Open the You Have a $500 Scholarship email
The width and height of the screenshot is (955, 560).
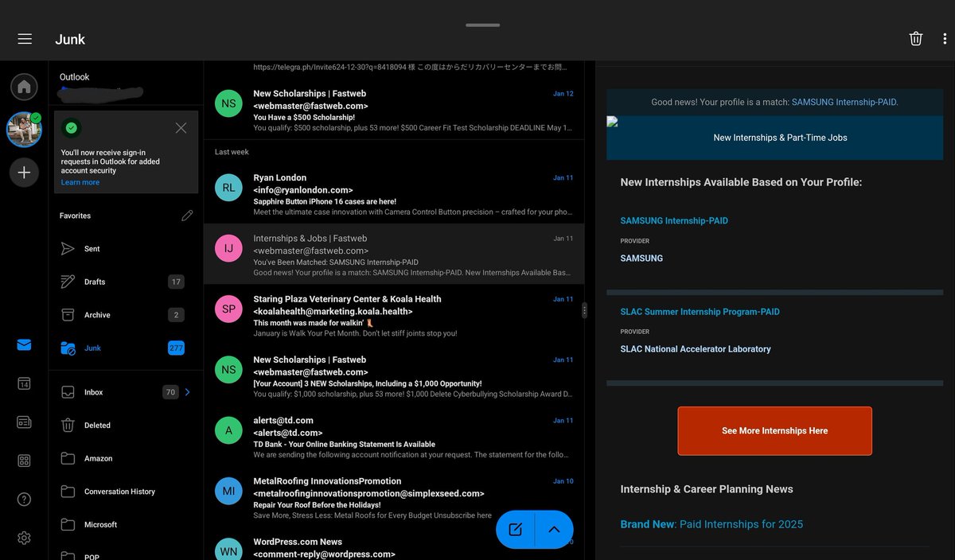point(394,109)
